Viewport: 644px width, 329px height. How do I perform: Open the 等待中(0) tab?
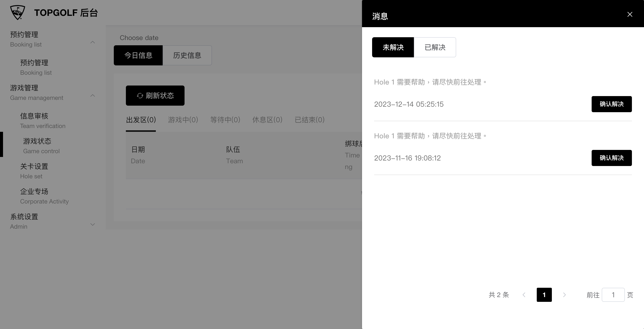point(225,120)
